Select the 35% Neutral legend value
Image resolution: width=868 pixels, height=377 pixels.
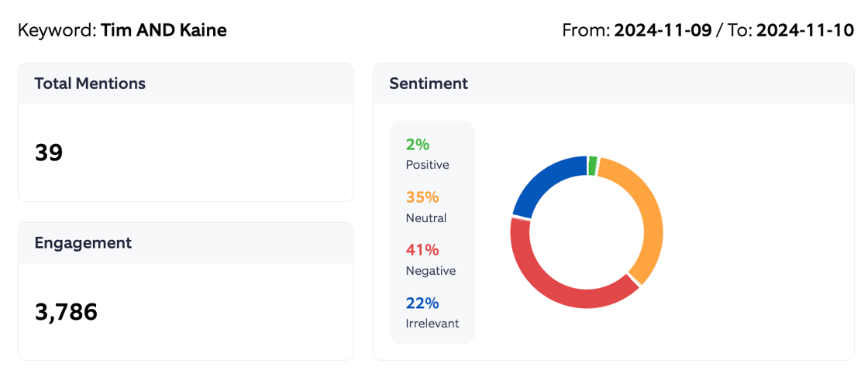422,197
